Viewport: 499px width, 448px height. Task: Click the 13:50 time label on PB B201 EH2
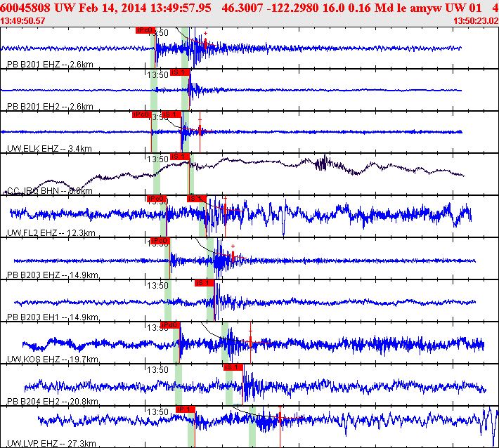tap(157, 74)
